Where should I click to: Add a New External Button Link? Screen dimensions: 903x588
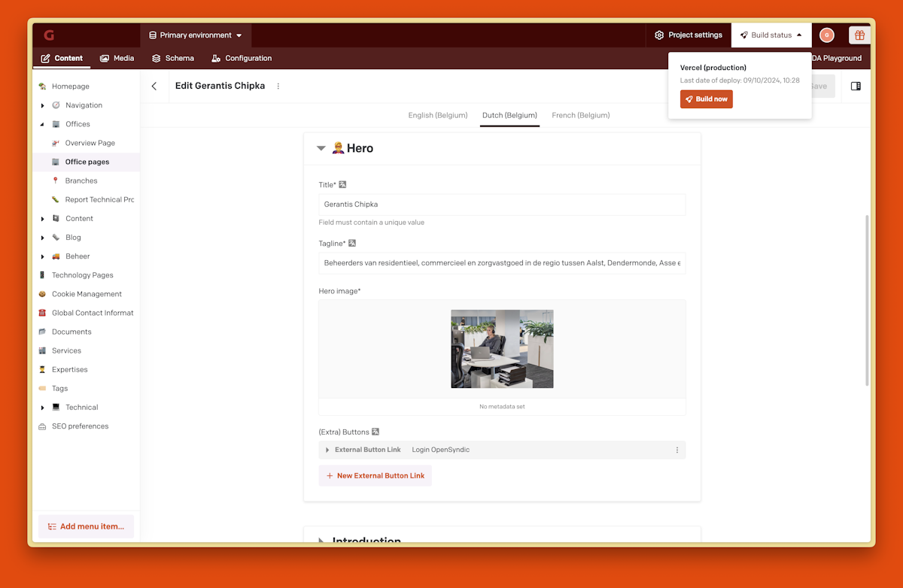(x=375, y=476)
